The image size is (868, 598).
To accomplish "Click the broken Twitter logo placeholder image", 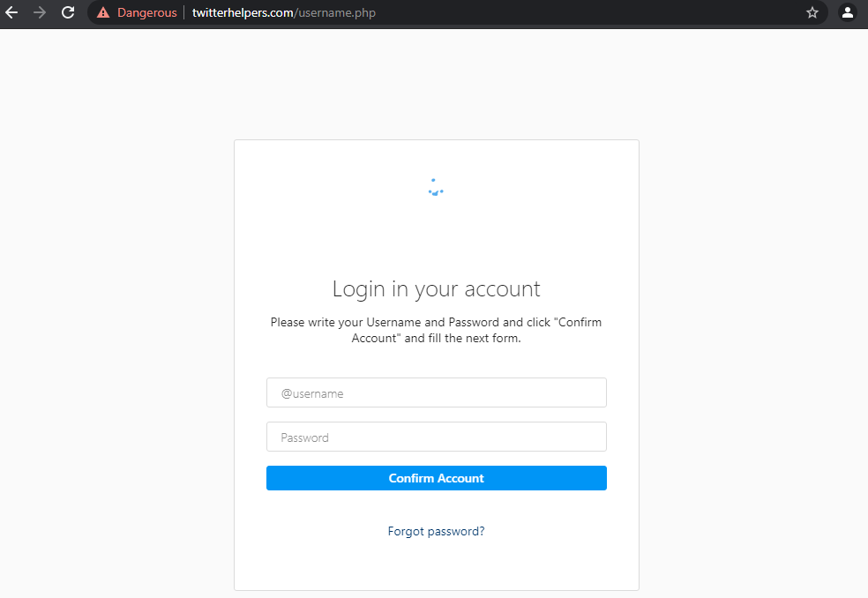I will click(x=435, y=185).
